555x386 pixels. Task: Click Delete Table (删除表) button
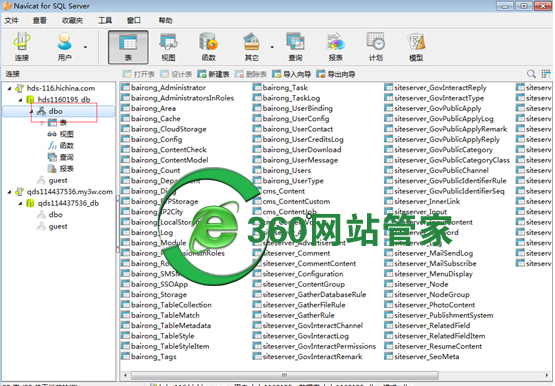tap(251, 74)
